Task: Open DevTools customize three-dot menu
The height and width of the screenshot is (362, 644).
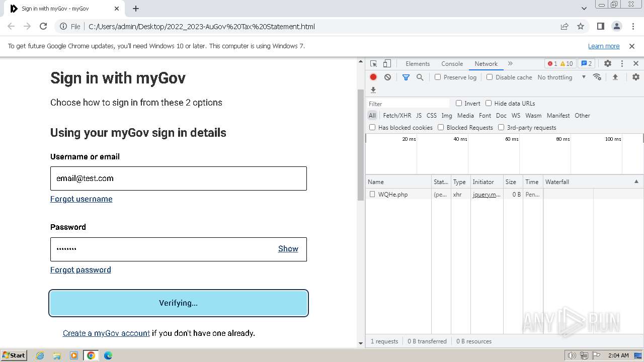Action: pyautogui.click(x=622, y=63)
